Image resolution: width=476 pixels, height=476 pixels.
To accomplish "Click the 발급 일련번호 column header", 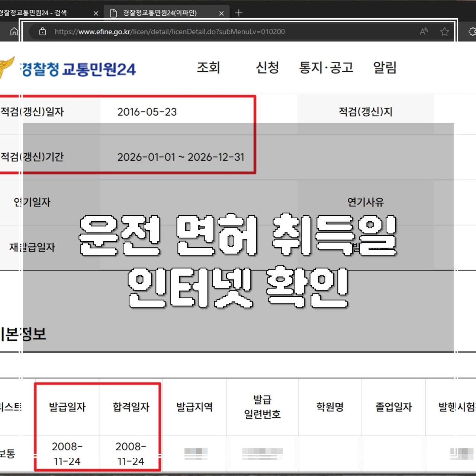I will 263,407.
